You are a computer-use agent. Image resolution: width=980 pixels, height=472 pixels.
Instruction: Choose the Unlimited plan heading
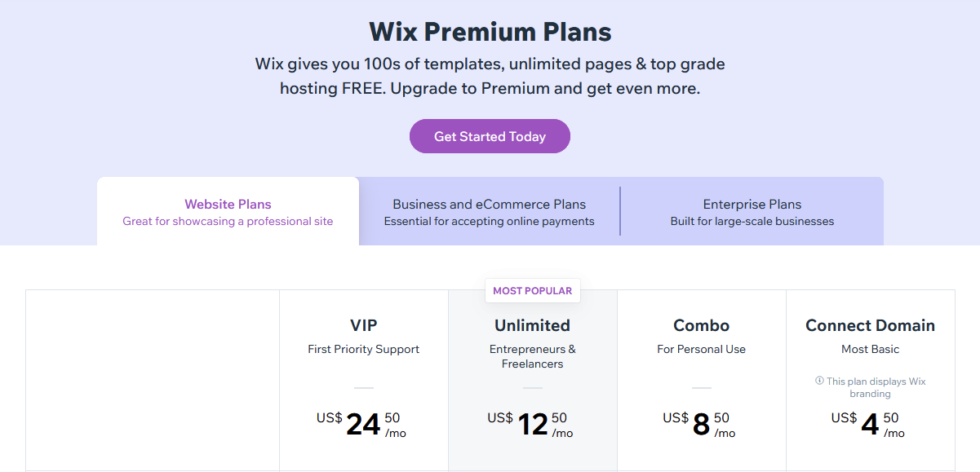pyautogui.click(x=533, y=325)
